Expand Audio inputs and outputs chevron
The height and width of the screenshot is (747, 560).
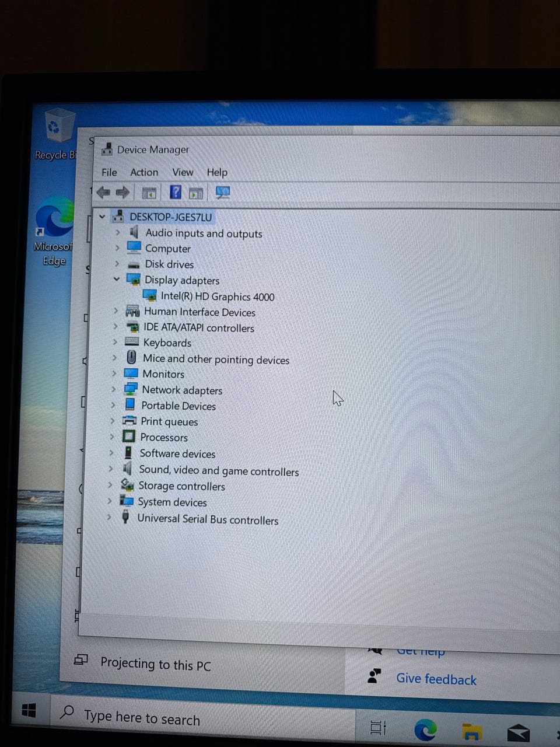point(117,232)
